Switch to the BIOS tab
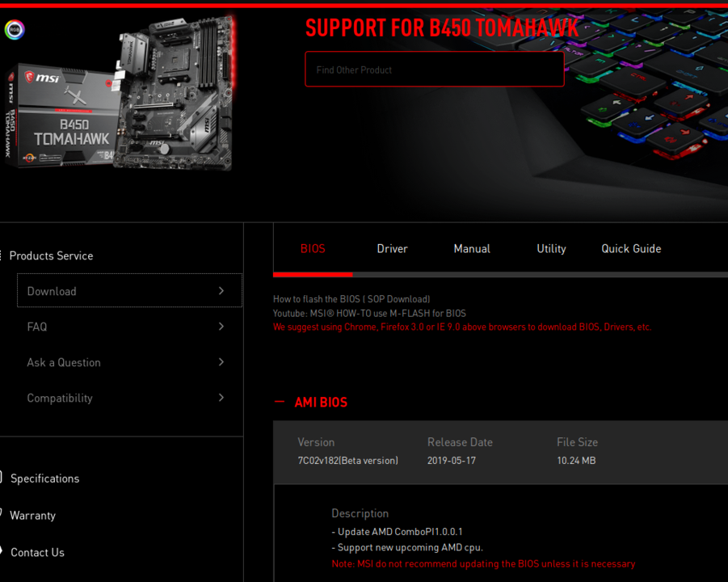Image resolution: width=728 pixels, height=582 pixels. click(313, 248)
